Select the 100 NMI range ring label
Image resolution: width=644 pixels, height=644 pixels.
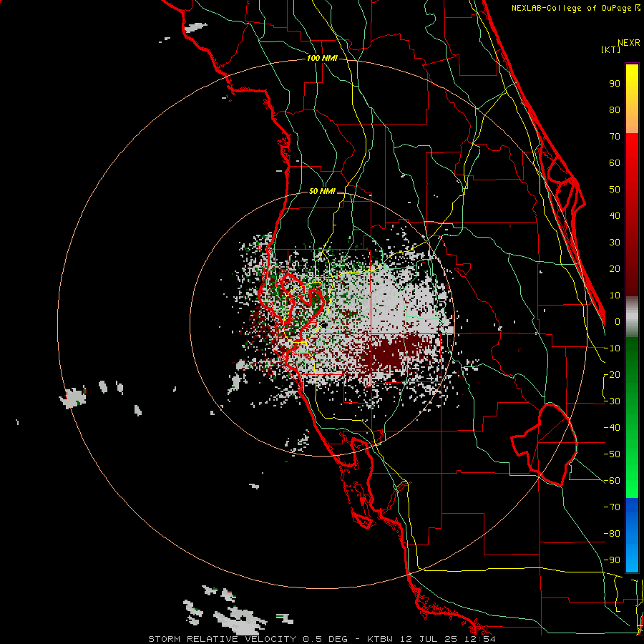[322, 59]
